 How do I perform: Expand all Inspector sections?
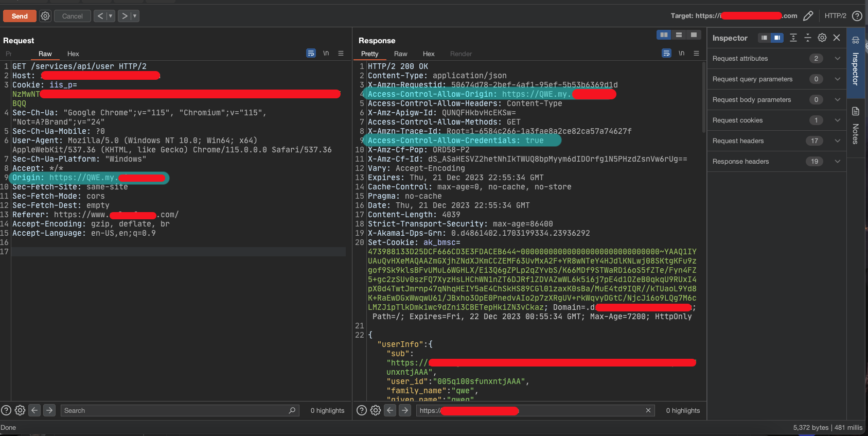click(793, 38)
